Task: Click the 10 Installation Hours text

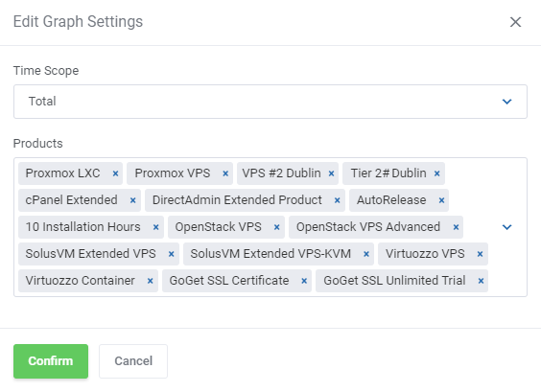Action: coord(82,227)
